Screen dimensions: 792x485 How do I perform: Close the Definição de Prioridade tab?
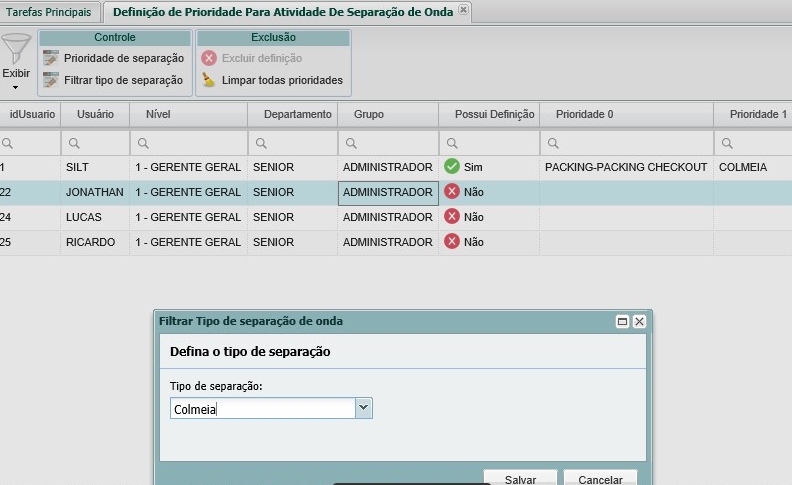click(x=463, y=10)
